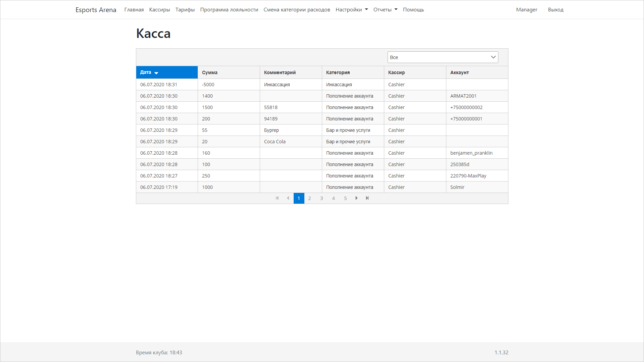
Task: Sort table by Сумма column header
Action: pyautogui.click(x=210, y=72)
